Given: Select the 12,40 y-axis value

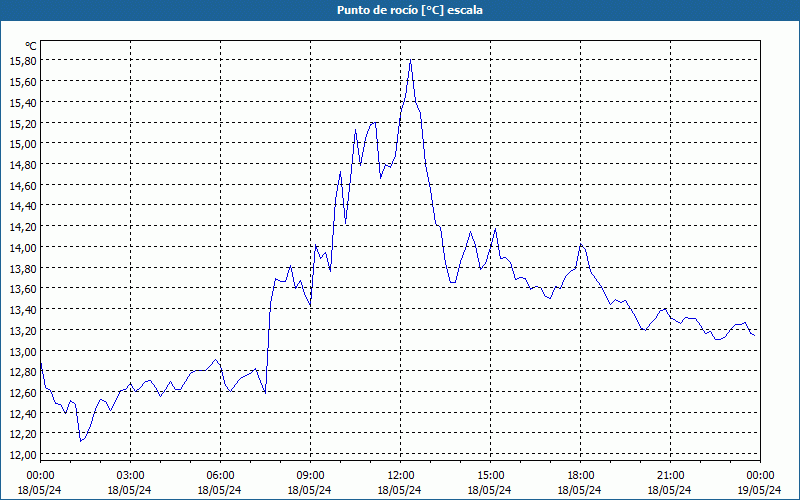Looking at the screenshot, I should [x=23, y=413].
